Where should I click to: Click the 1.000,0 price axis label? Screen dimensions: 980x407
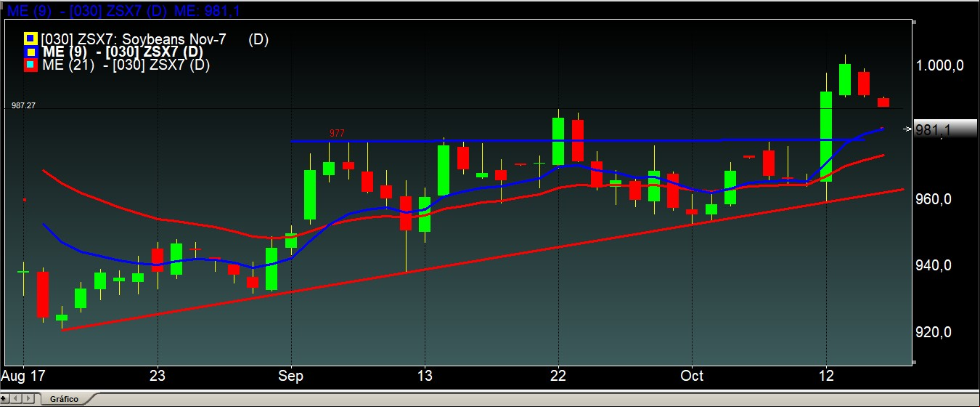[940, 65]
